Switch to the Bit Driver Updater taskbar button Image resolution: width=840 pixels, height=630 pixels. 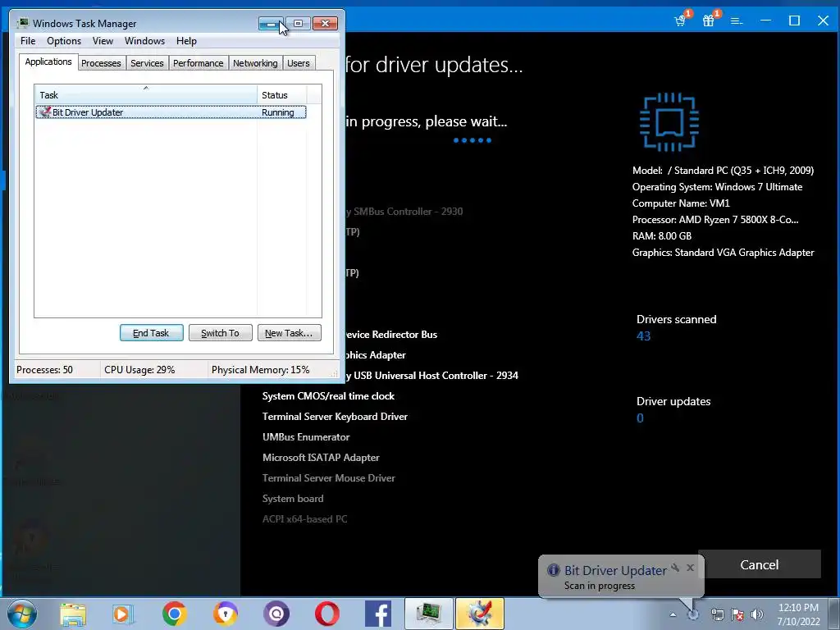click(x=480, y=614)
